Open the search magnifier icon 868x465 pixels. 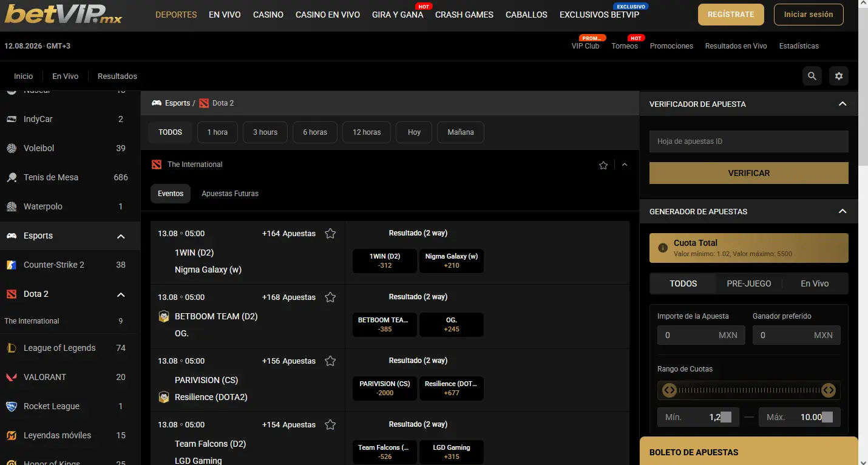812,76
